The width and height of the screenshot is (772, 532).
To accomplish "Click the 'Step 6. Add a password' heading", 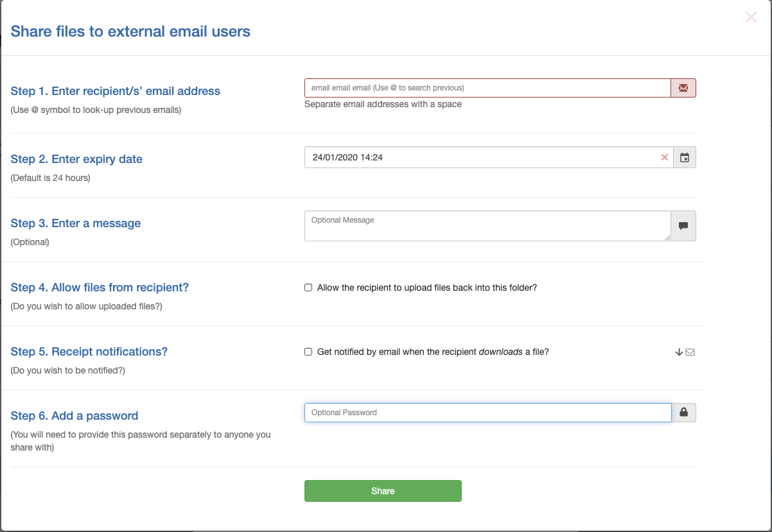I will [75, 416].
